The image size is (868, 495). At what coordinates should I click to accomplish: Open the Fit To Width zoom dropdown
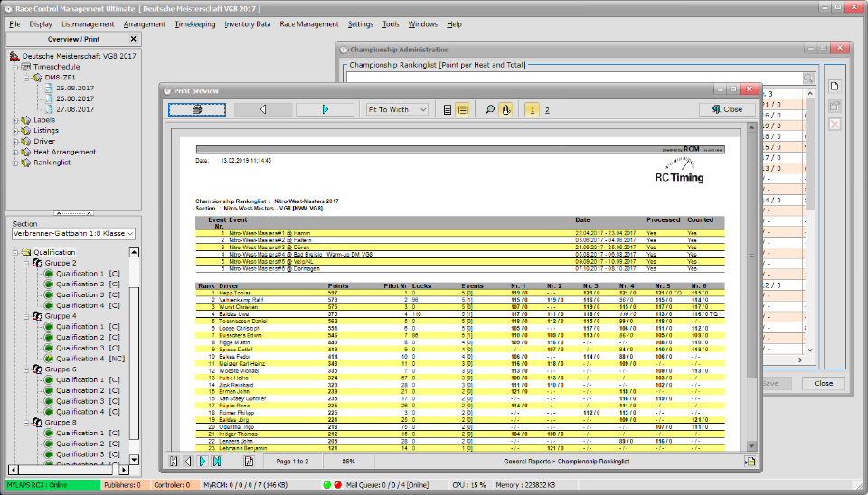click(x=423, y=109)
